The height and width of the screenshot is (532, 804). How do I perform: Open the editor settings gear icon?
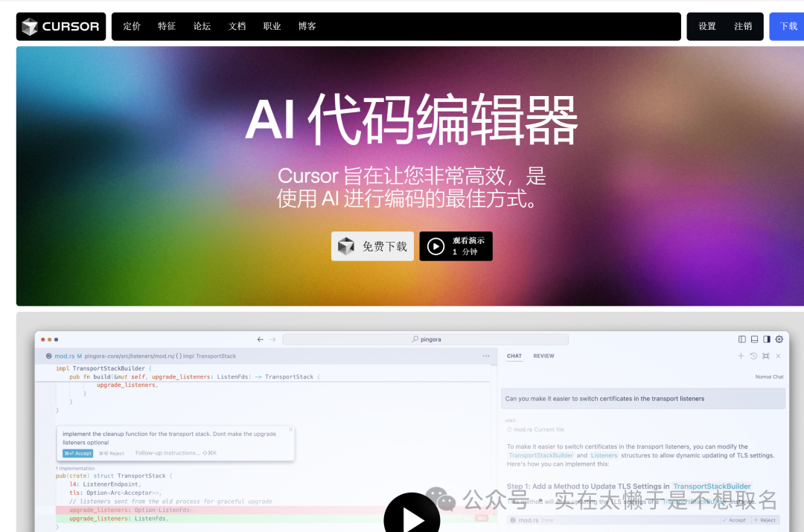(x=779, y=339)
